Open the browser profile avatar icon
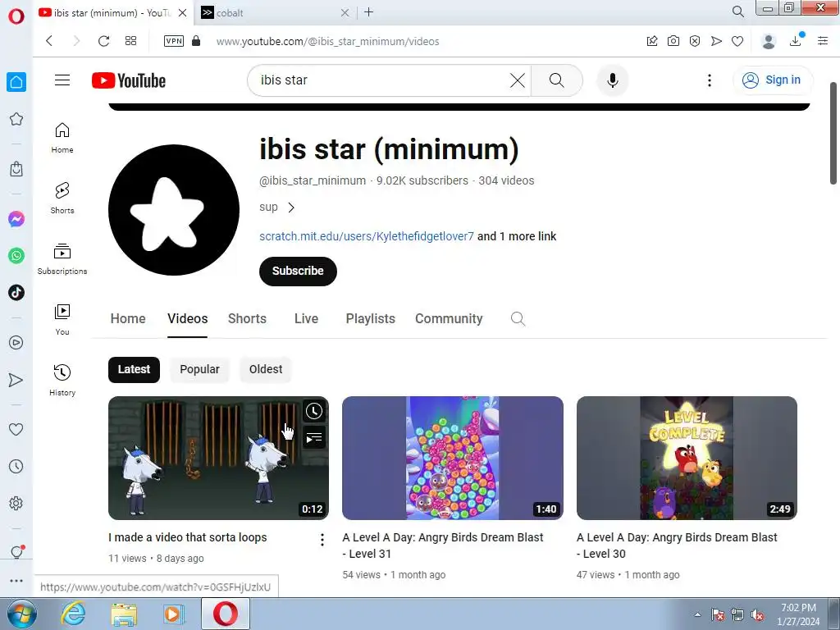Viewport: 840px width, 630px height. tap(769, 41)
